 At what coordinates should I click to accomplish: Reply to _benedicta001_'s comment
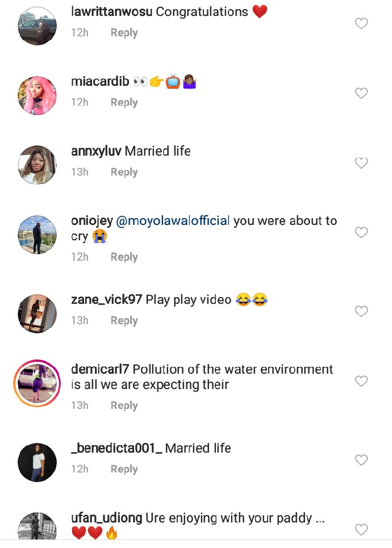[124, 469]
